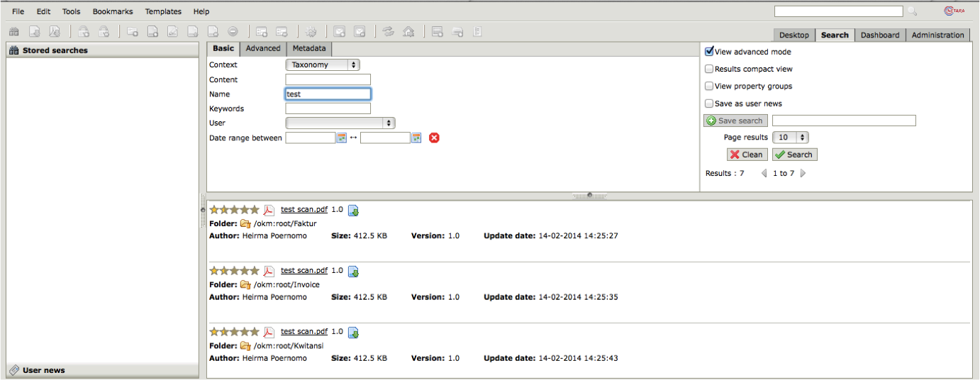
Task: Click the binoculars find icon in toolbar
Action: 13,32
